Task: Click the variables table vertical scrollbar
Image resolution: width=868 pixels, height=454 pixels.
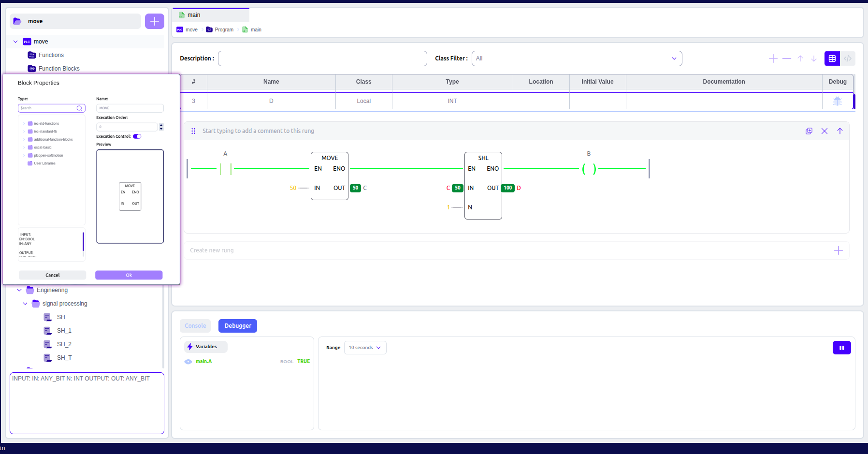Action: point(854,102)
